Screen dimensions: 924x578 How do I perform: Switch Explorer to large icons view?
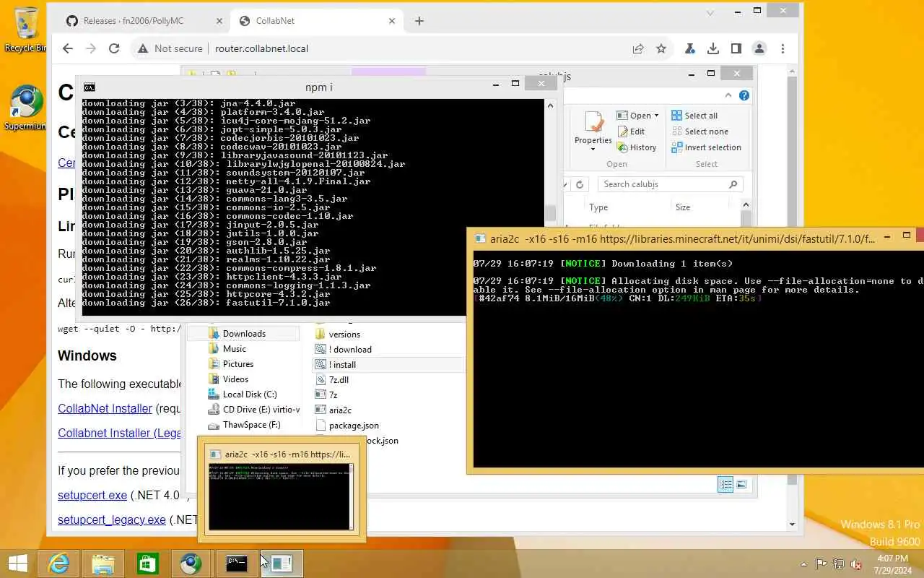pyautogui.click(x=741, y=484)
